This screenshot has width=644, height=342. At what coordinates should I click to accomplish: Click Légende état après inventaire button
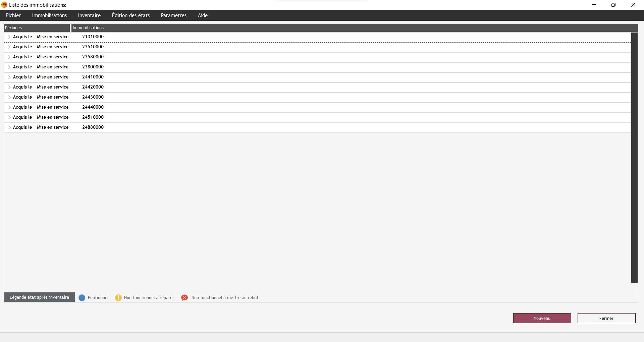[40, 297]
